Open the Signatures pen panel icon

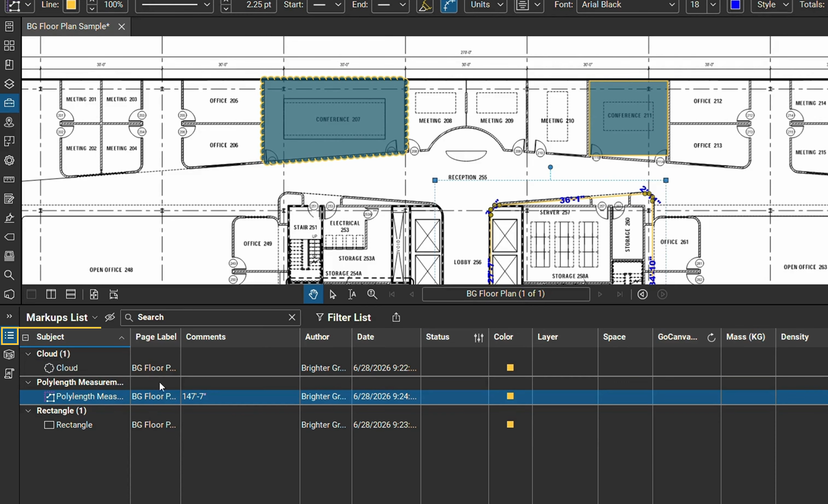9,218
